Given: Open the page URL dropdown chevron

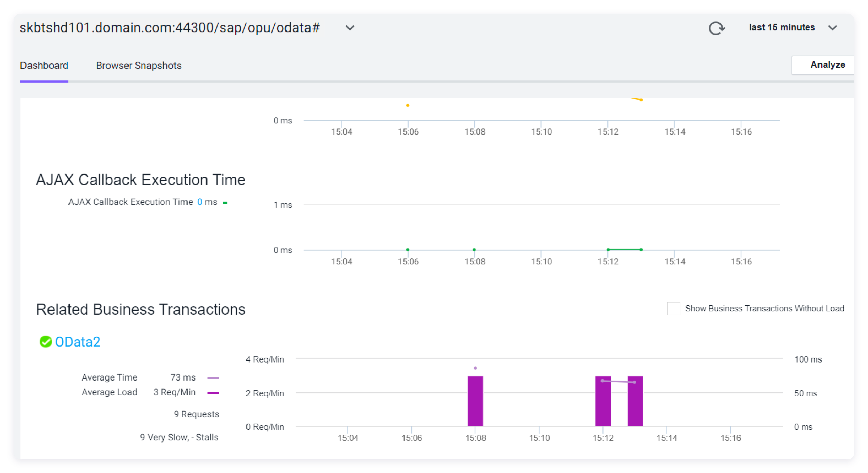Looking at the screenshot, I should (x=350, y=28).
